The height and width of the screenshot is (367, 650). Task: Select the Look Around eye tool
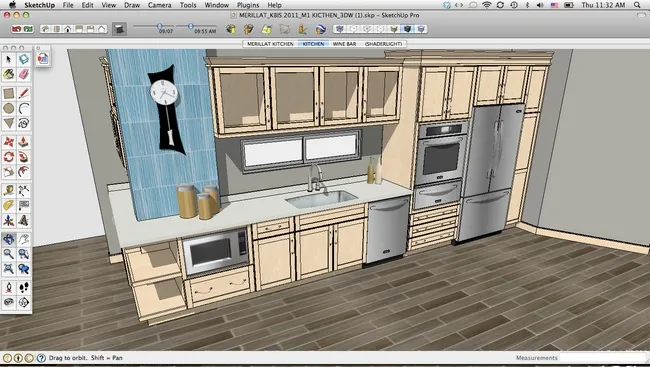pos(9,302)
